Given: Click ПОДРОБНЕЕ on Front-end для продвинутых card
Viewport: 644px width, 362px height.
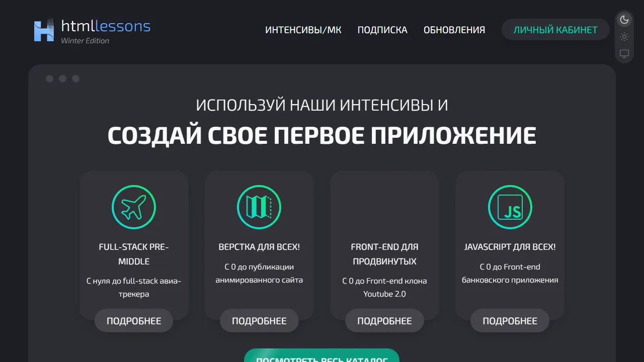Looking at the screenshot, I should pos(384,320).
